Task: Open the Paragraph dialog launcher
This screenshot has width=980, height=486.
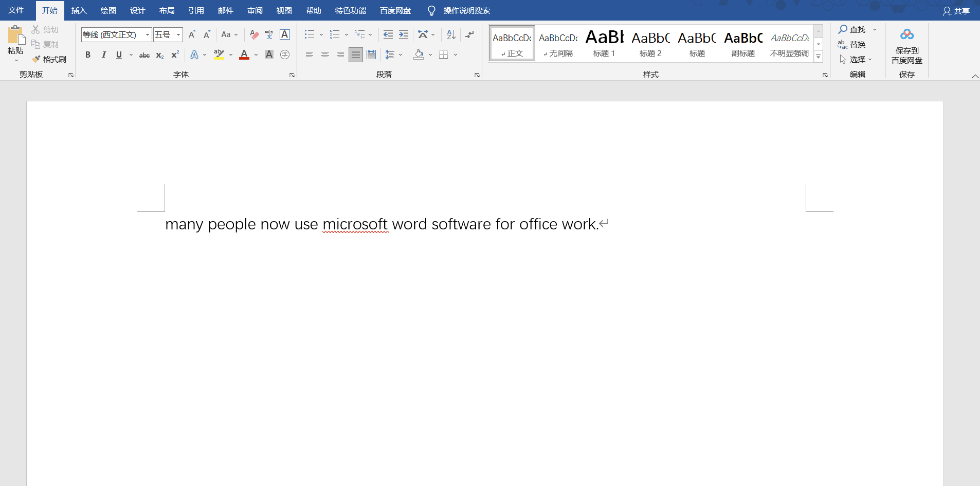Action: coord(477,75)
